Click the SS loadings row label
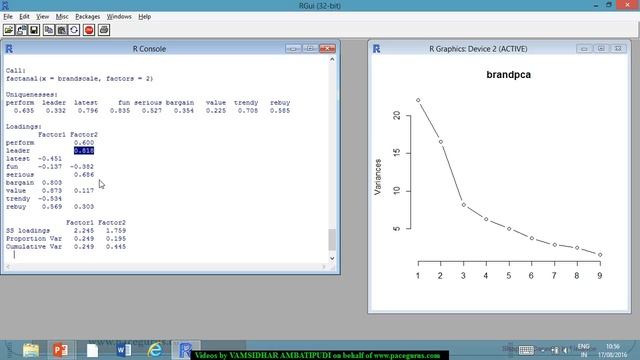 click(28, 231)
